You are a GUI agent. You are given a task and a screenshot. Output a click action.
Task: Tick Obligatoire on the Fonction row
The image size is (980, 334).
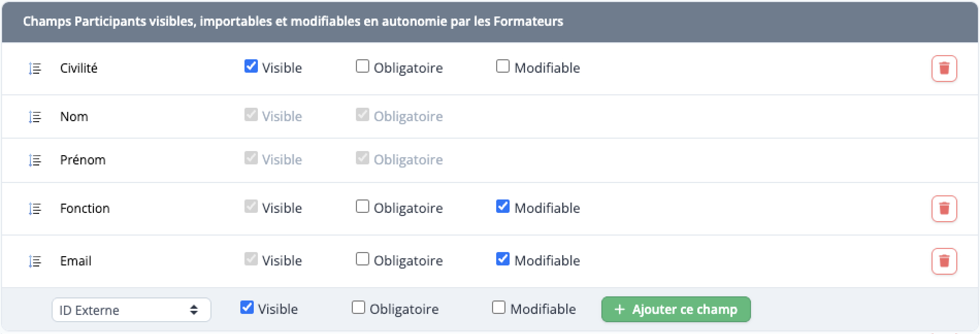point(363,207)
